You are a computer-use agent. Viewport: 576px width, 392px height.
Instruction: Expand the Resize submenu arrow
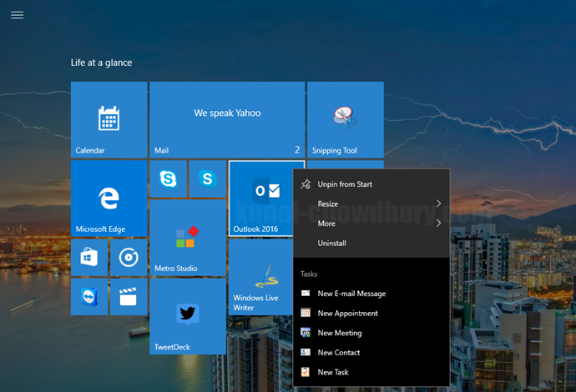click(x=438, y=204)
